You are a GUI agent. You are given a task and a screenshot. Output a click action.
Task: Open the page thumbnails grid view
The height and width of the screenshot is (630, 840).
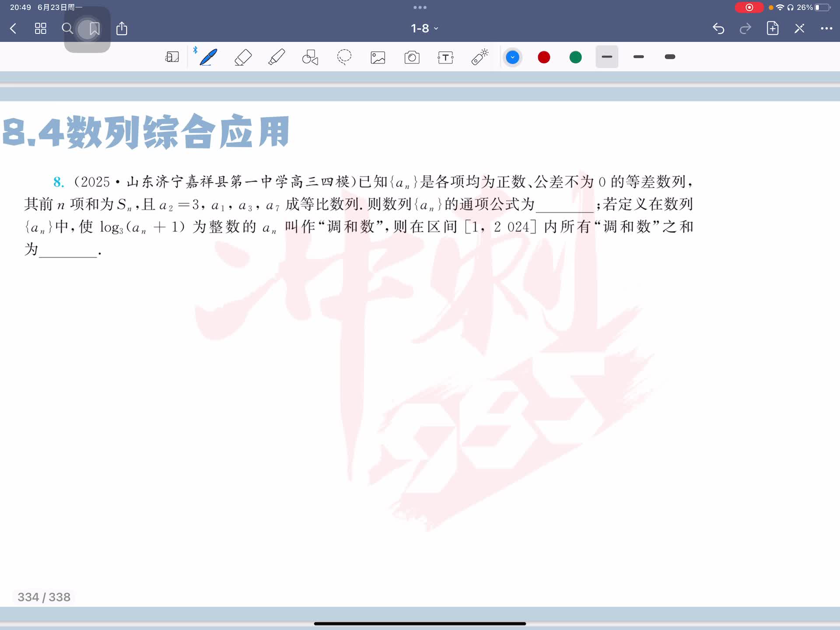pos(40,28)
